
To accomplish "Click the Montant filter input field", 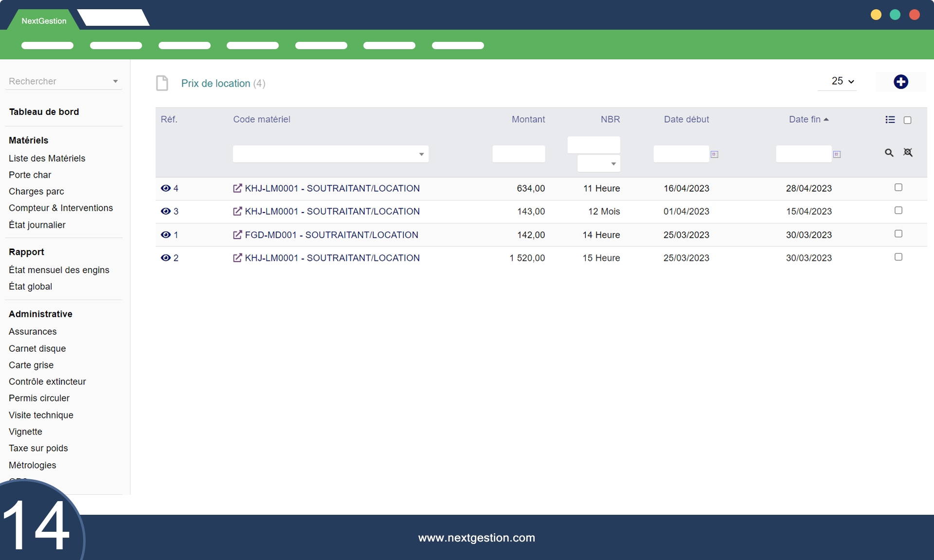I will pos(519,154).
